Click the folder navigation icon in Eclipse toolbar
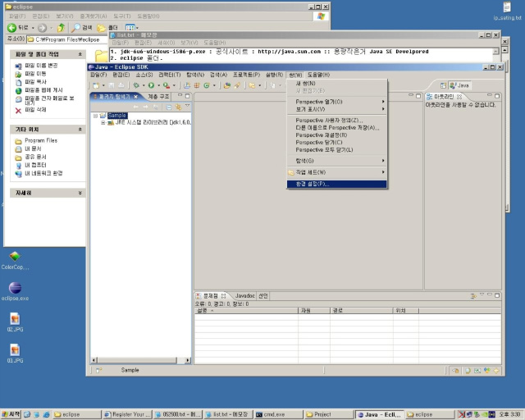The image size is (525, 420). coord(252,85)
